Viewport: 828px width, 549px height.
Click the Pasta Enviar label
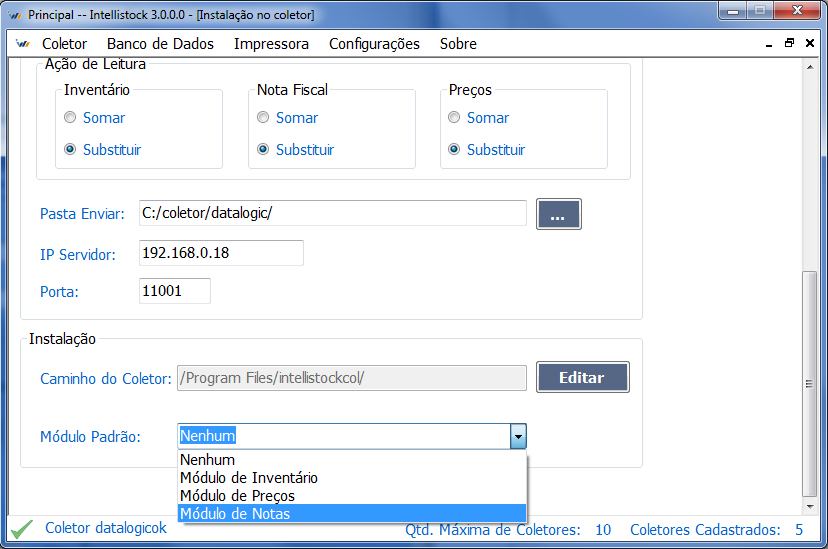pos(82,214)
